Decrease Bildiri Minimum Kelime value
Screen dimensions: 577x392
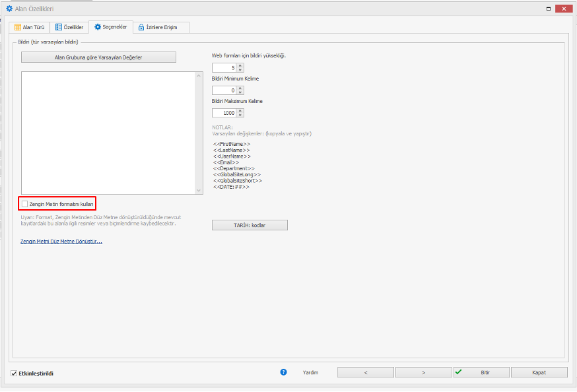pyautogui.click(x=240, y=92)
